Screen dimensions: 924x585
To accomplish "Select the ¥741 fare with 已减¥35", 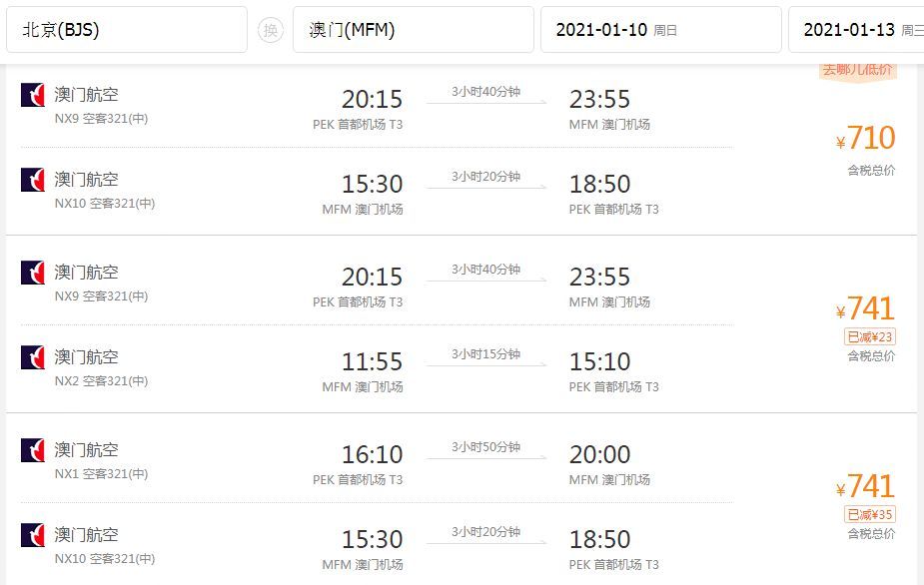I will (866, 486).
